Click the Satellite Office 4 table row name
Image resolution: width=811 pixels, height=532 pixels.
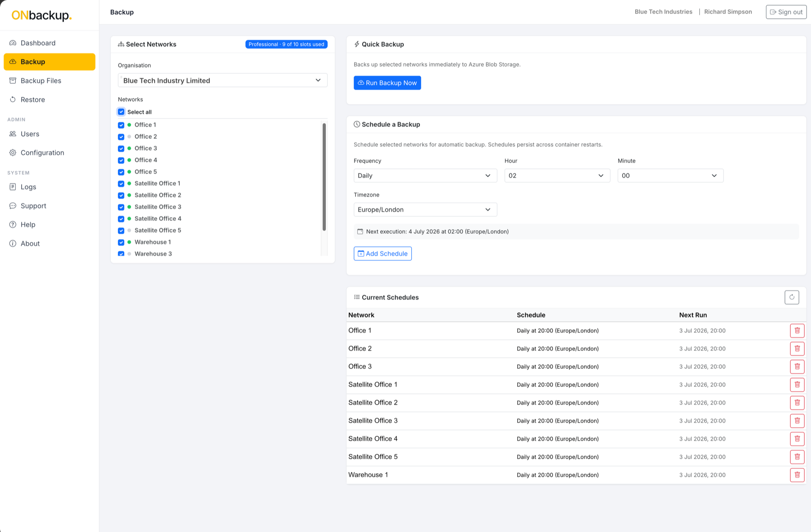[373, 439]
